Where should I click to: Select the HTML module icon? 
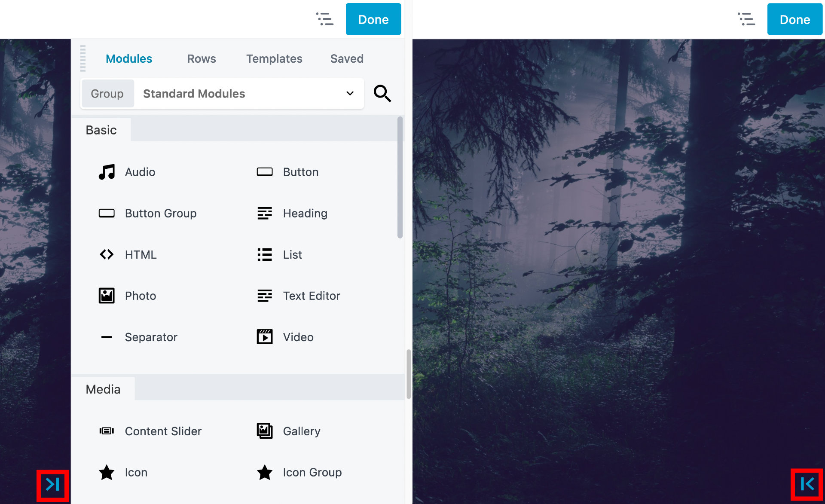(107, 254)
